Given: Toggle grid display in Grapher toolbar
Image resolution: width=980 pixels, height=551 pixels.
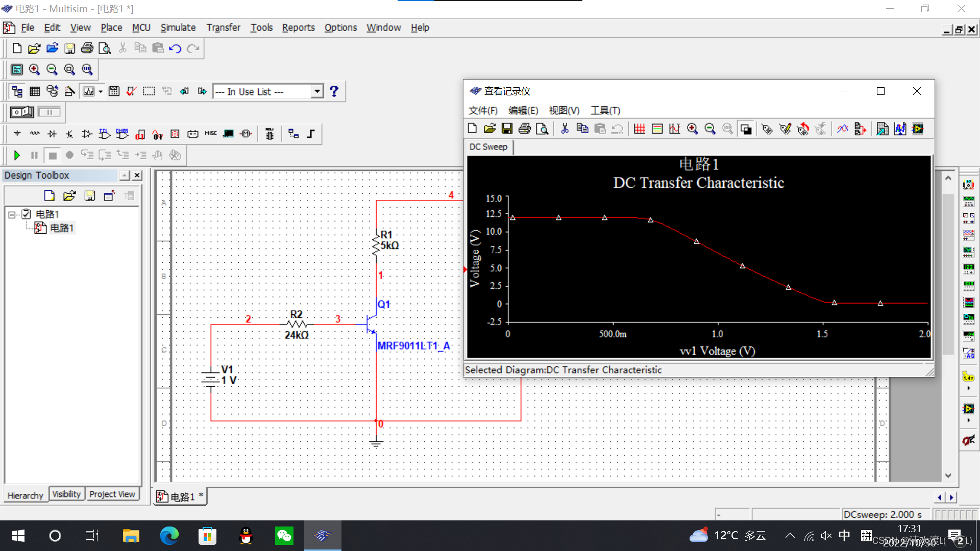Looking at the screenshot, I should pyautogui.click(x=640, y=129).
